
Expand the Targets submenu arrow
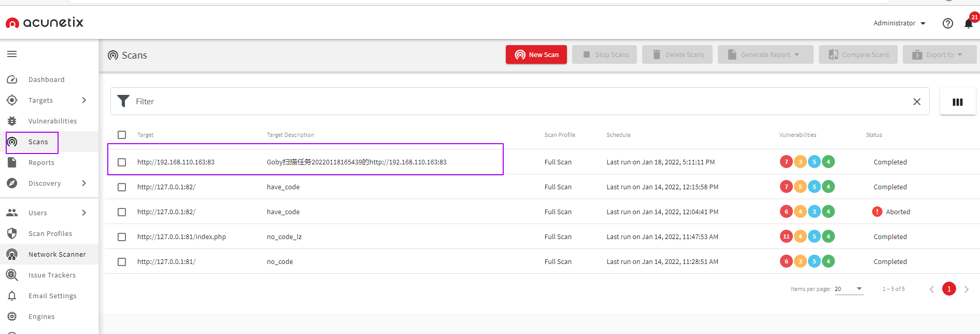(x=84, y=100)
